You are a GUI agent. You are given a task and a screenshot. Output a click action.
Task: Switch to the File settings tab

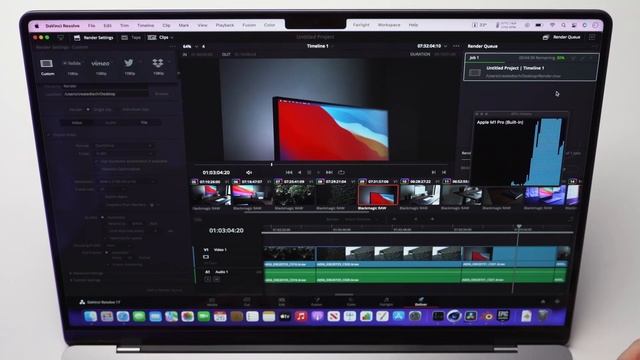144,122
